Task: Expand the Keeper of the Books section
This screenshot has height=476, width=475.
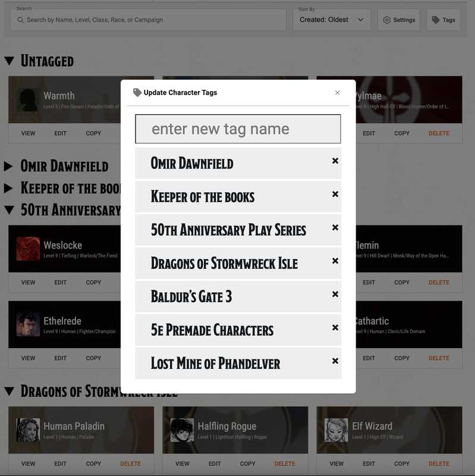Action: [x=8, y=188]
